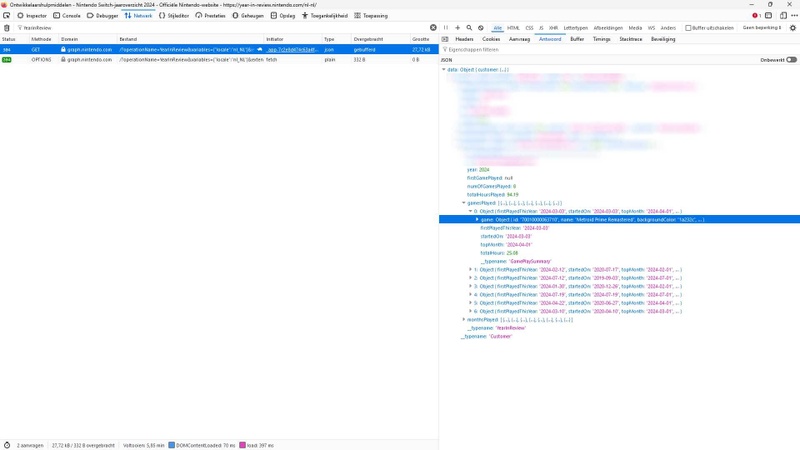Image resolution: width=800 pixels, height=450 pixels.
Task: Expand gamesPlayed item 1 object
Action: click(x=470, y=269)
